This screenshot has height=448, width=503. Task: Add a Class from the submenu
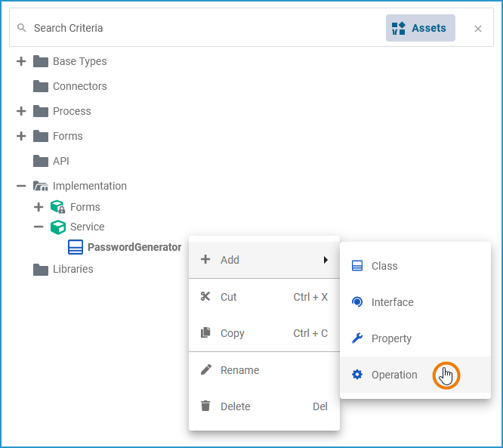click(x=415, y=266)
